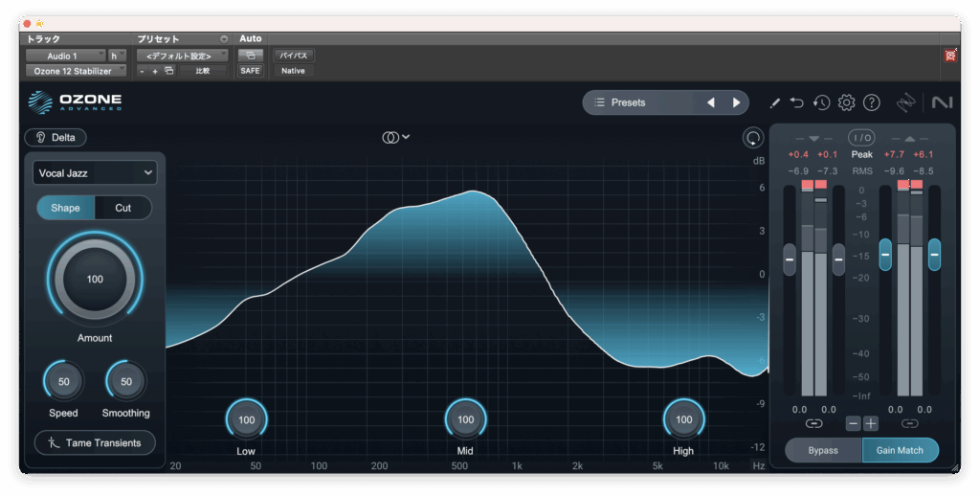Open Ozone settings gear icon
The image size is (980, 496).
pos(846,102)
